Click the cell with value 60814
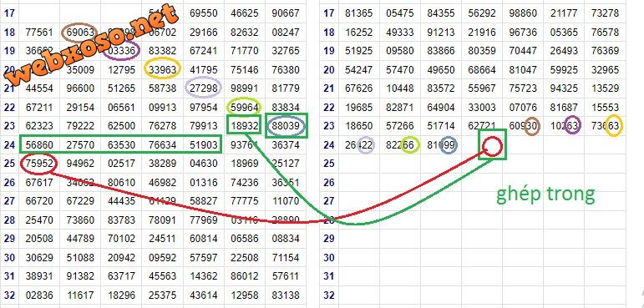This screenshot has height=308, width=644. 204,239
